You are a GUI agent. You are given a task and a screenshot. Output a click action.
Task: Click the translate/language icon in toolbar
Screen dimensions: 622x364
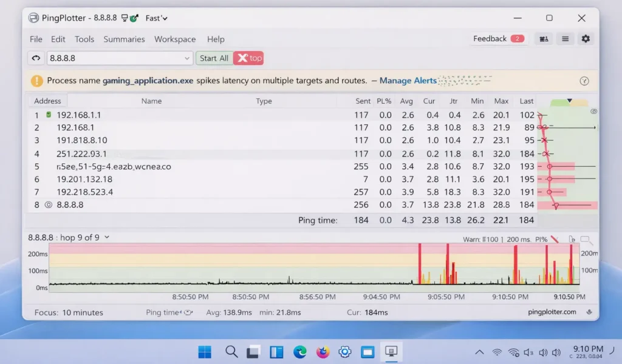[x=544, y=39]
